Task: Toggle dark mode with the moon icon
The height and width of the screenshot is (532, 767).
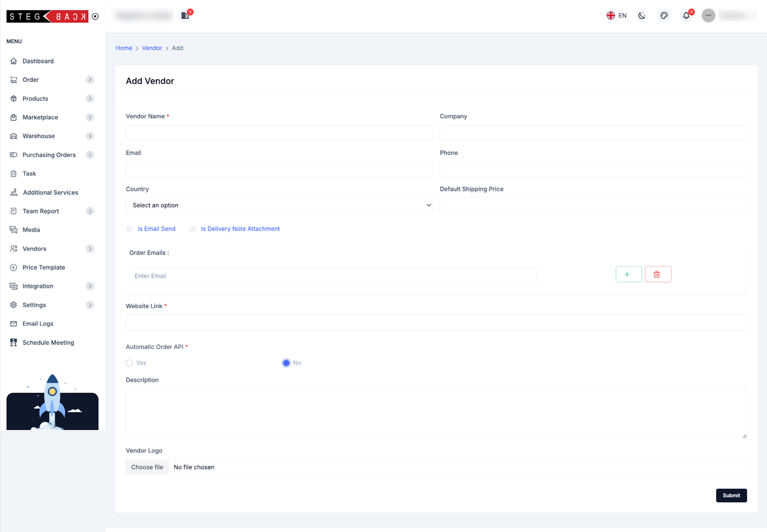Action: (x=642, y=15)
